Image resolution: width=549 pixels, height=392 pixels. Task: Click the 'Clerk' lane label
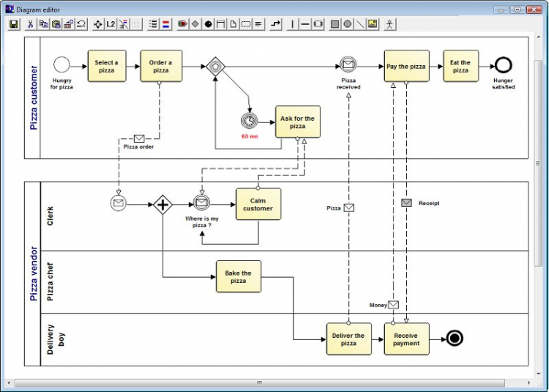click(50, 216)
